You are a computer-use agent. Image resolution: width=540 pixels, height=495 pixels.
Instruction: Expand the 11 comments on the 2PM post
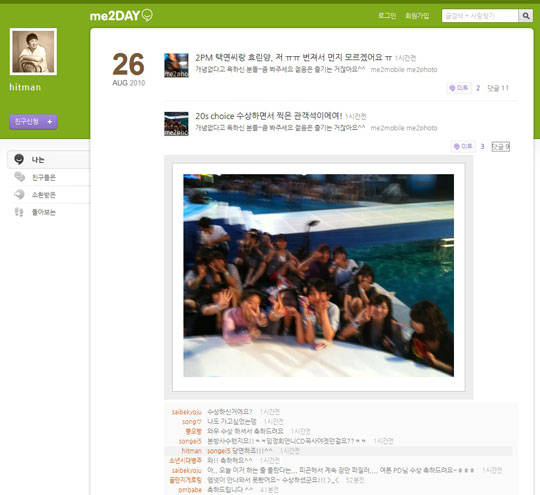tap(498, 88)
